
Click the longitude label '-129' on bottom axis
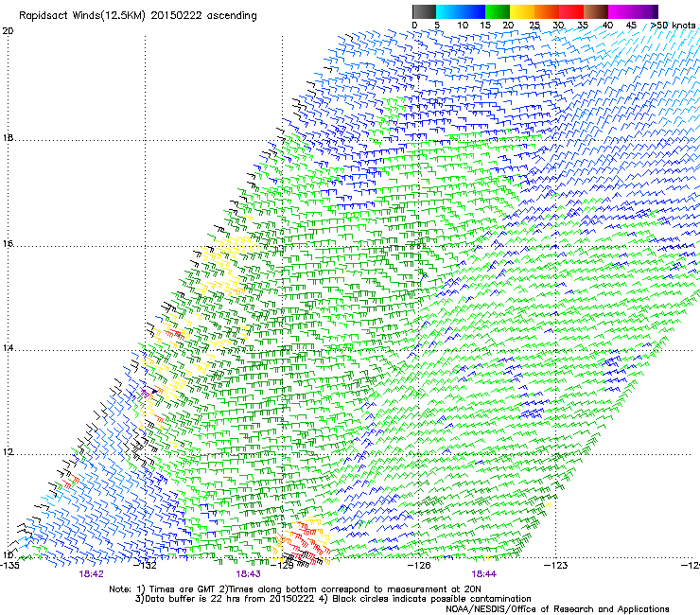coord(284,566)
